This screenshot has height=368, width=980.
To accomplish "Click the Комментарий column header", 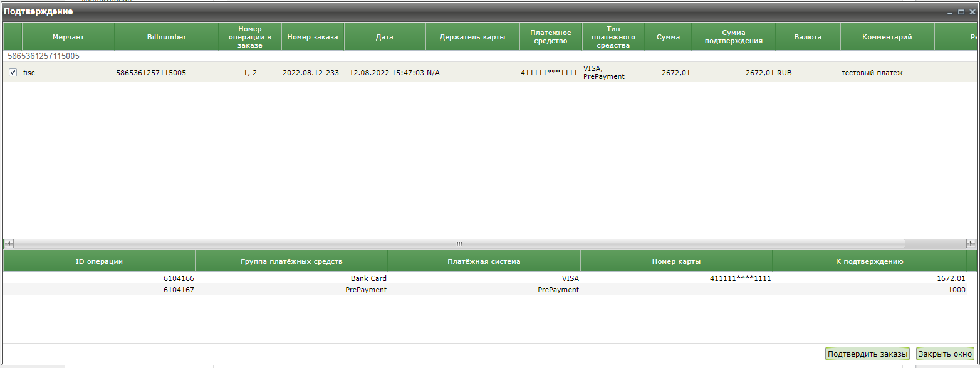I will (x=887, y=37).
